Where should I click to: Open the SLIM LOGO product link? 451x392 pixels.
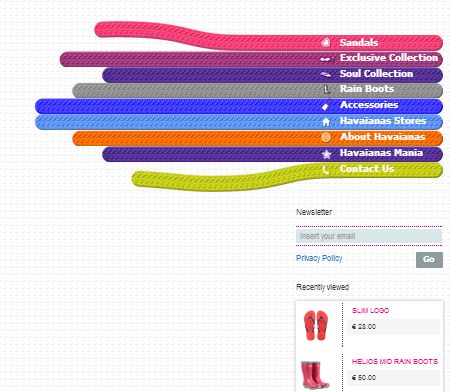370,310
